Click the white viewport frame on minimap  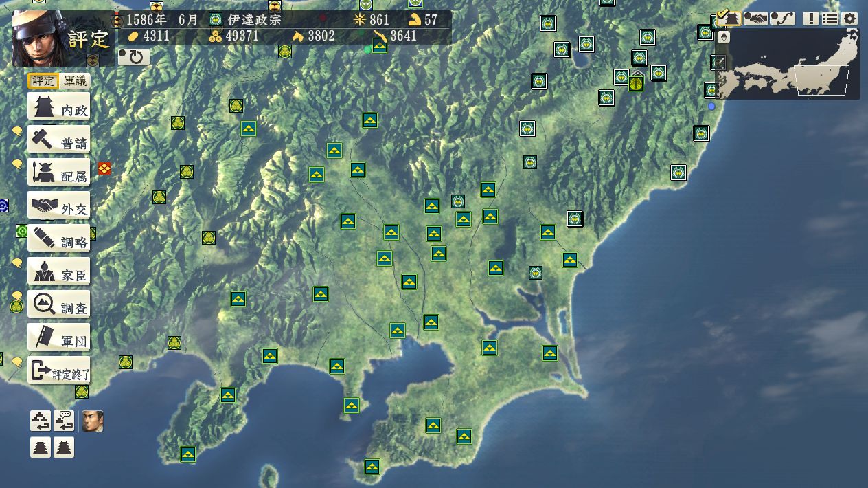823,80
